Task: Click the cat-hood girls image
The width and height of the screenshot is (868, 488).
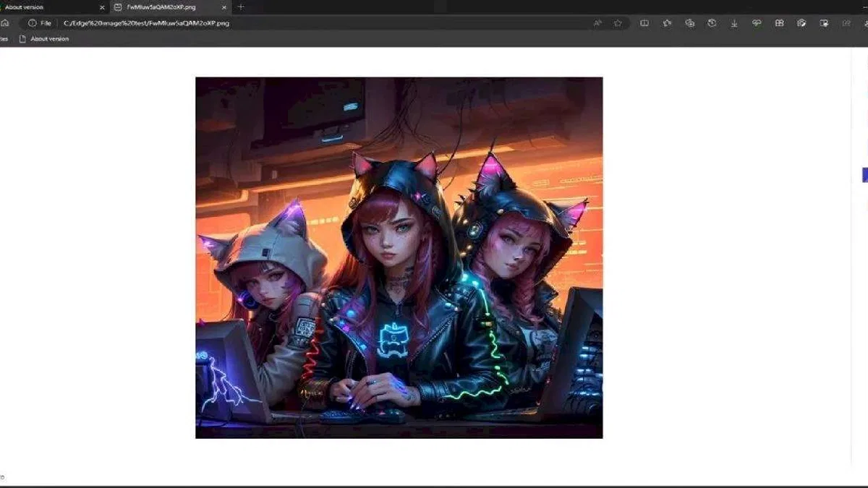Action: tap(399, 257)
